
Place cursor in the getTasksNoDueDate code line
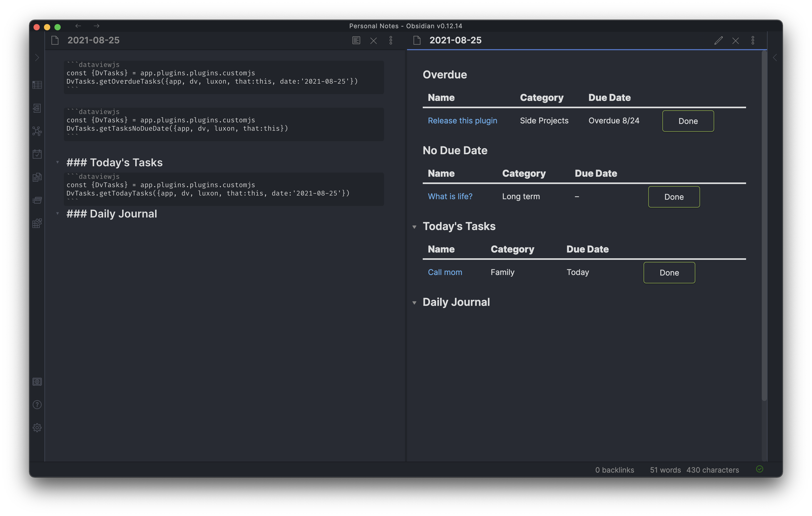click(x=177, y=128)
